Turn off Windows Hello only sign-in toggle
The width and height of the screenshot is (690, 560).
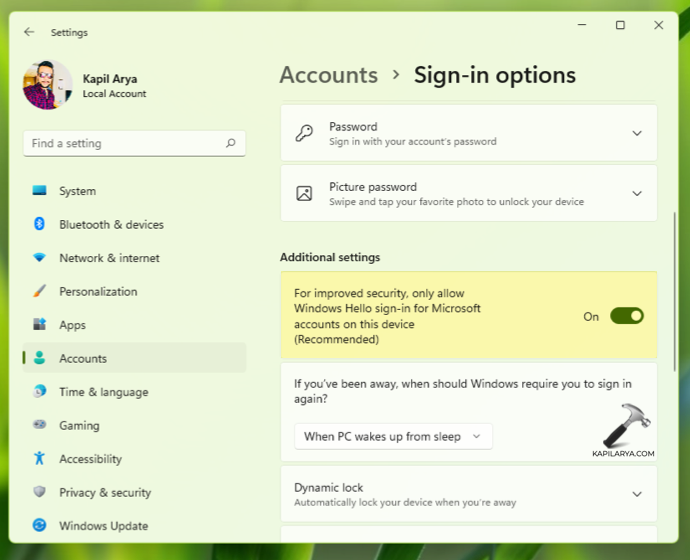627,316
